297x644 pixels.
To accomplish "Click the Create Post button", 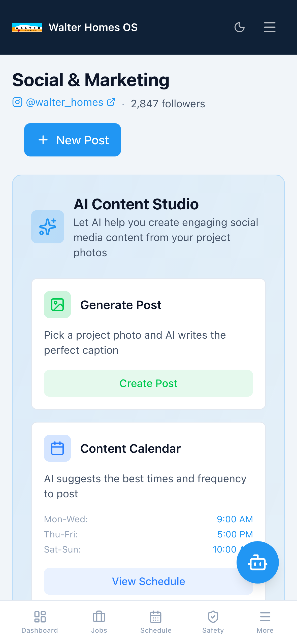I will tap(148, 383).
